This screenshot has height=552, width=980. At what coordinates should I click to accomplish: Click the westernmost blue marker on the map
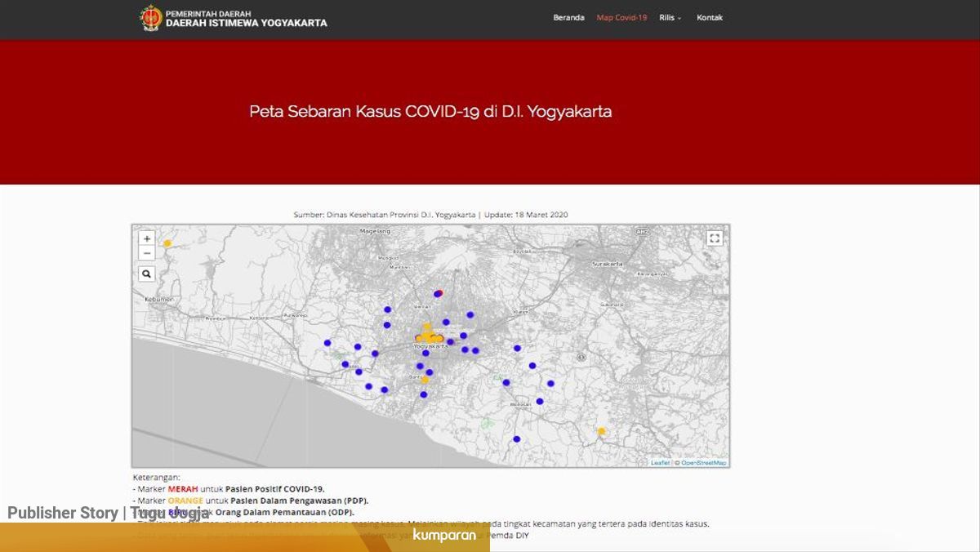coord(327,343)
